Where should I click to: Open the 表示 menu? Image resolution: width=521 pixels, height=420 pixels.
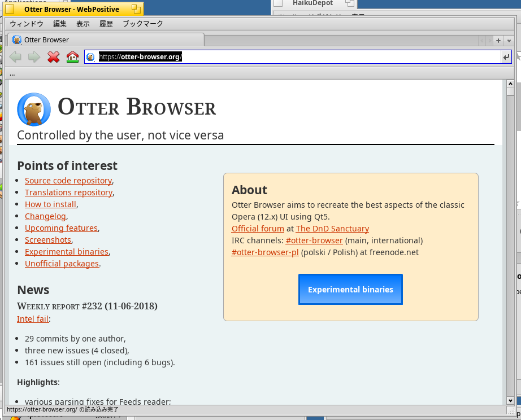pos(83,24)
